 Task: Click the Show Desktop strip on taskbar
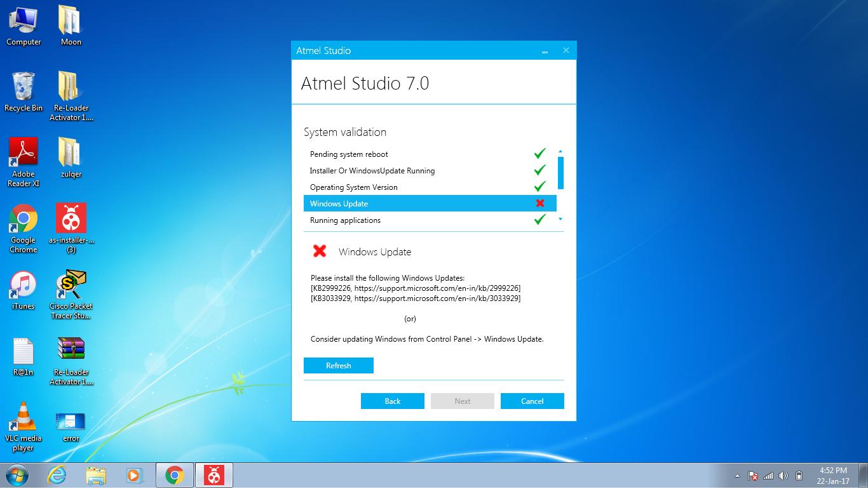click(x=864, y=476)
